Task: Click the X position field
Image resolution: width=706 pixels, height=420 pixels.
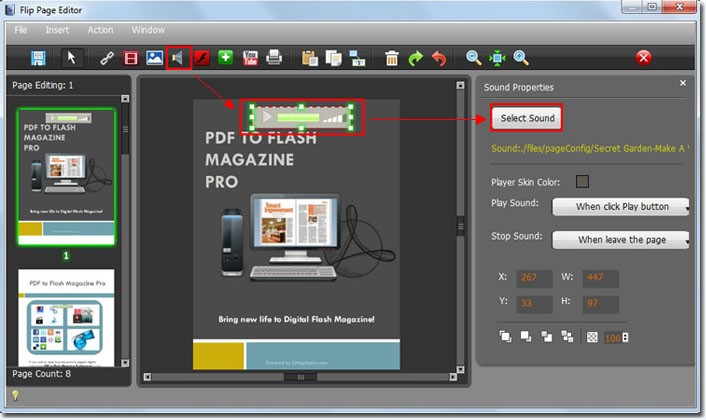Action: [x=534, y=278]
